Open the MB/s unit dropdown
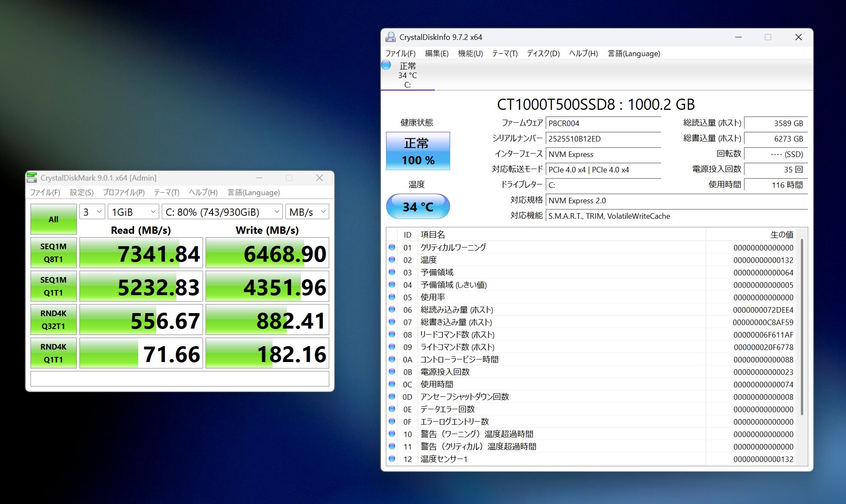846x504 pixels. coord(306,211)
